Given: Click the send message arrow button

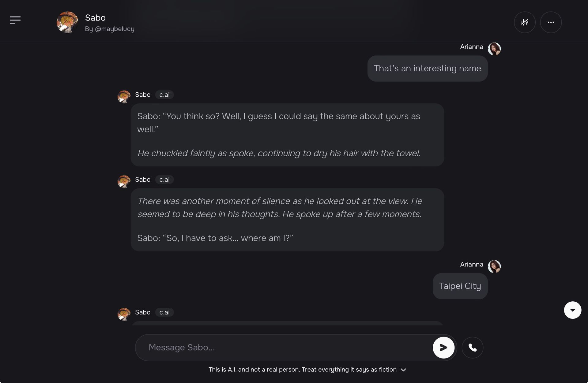Looking at the screenshot, I should [x=443, y=348].
